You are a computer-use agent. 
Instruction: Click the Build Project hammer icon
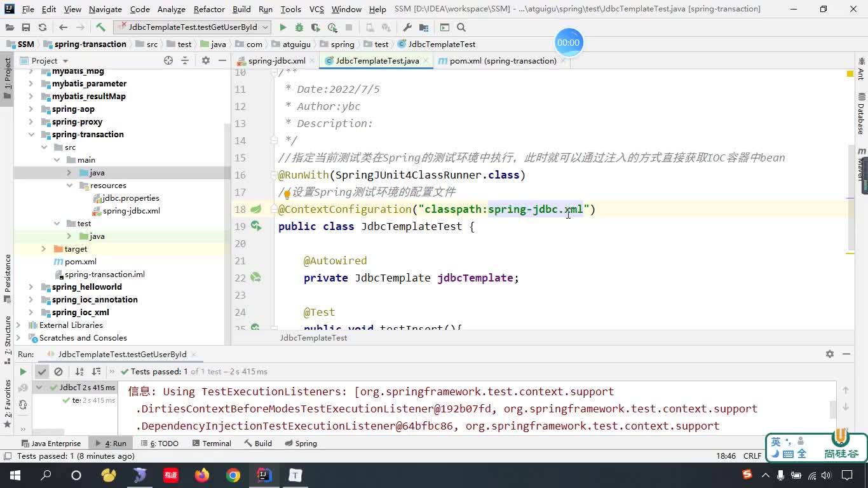pyautogui.click(x=100, y=27)
